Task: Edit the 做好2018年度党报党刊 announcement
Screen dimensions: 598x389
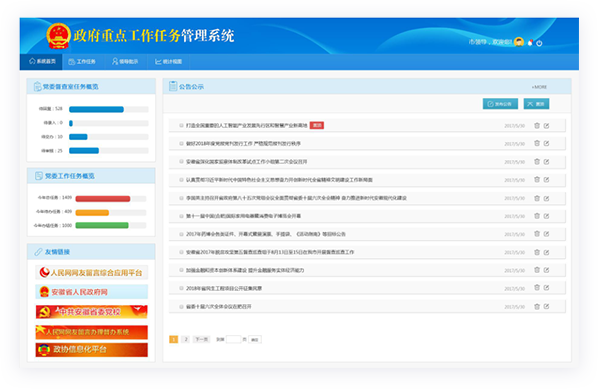Action: coord(547,143)
